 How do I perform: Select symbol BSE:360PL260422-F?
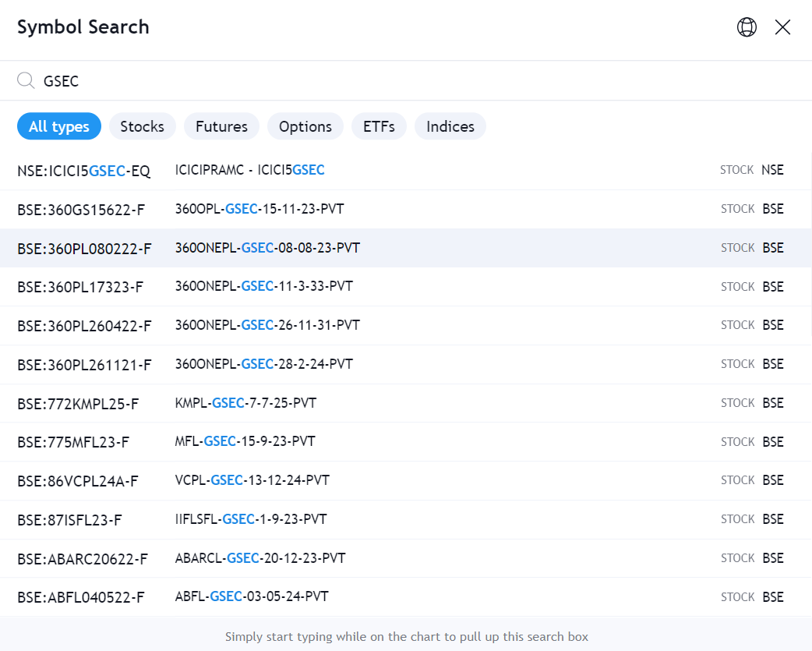(84, 326)
